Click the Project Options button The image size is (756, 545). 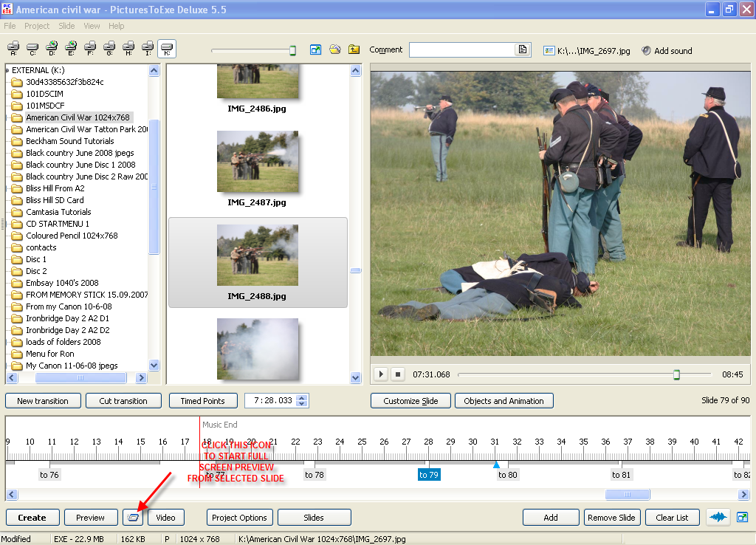click(240, 518)
